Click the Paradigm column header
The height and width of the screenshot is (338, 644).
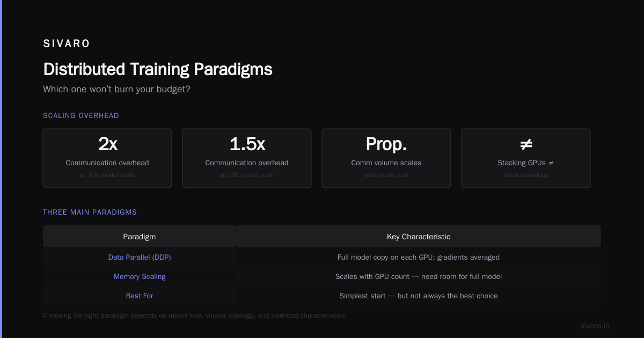140,237
